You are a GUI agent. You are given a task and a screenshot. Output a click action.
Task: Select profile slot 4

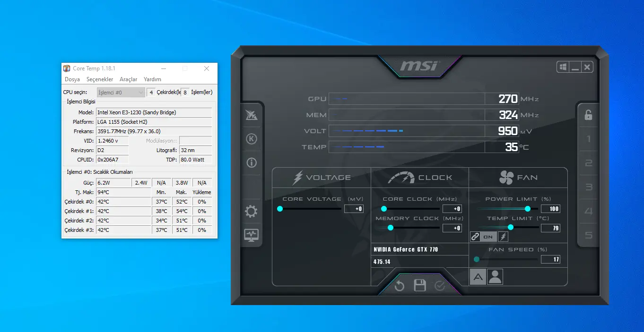(589, 211)
